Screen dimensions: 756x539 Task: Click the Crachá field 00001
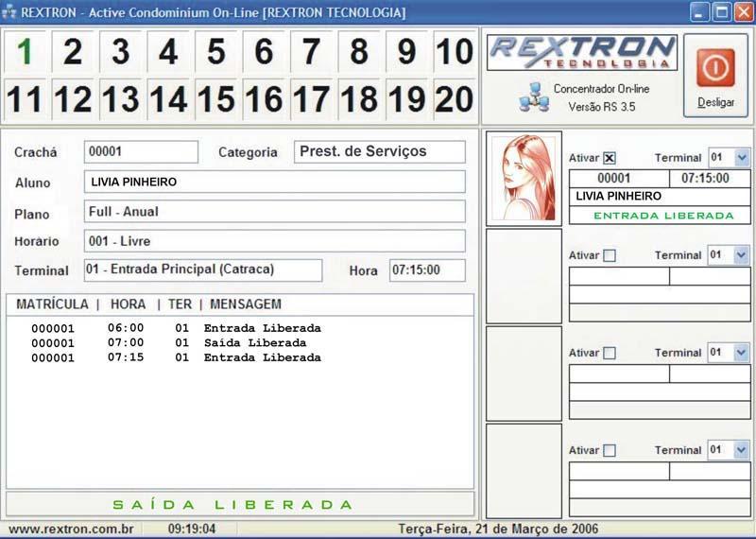click(141, 152)
